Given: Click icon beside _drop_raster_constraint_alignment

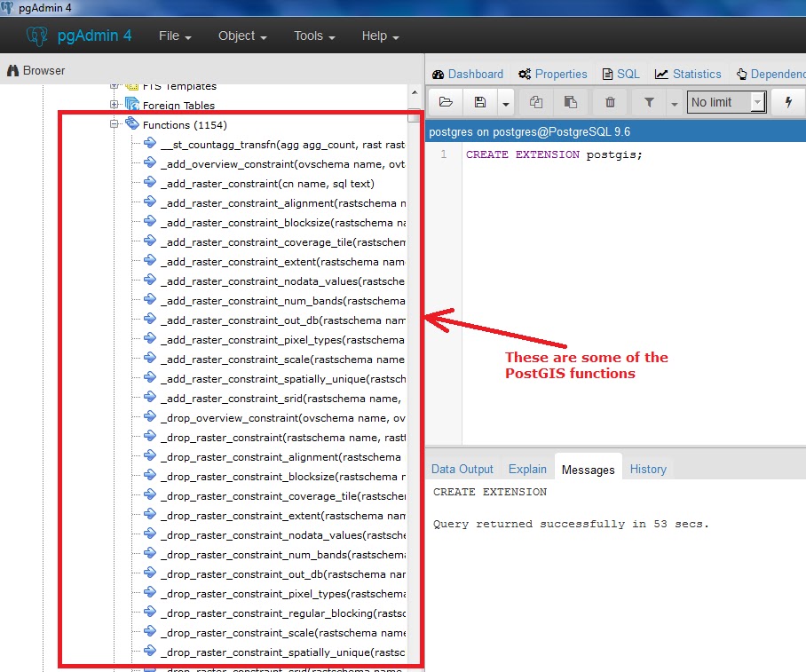Looking at the screenshot, I should click(150, 455).
